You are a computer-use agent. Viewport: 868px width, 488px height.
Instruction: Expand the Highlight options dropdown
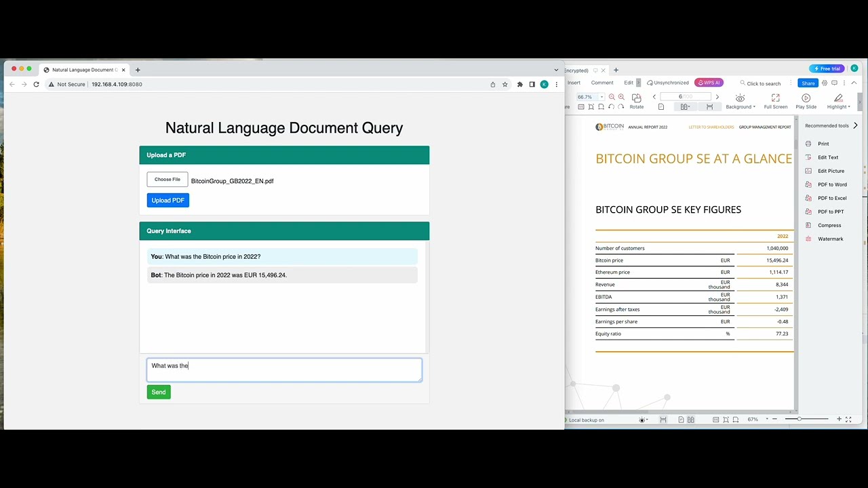[850, 106]
